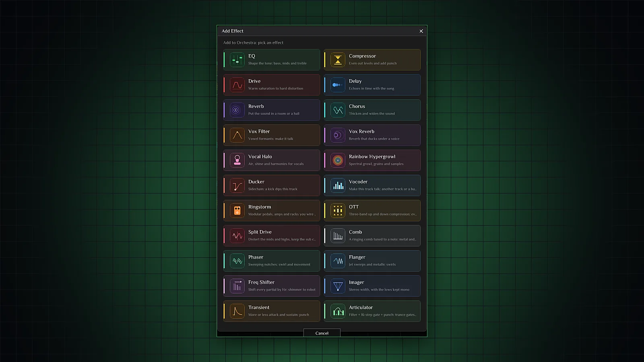
Task: Click 'Sweeping notches: swirl and movement' text
Action: click(279, 264)
